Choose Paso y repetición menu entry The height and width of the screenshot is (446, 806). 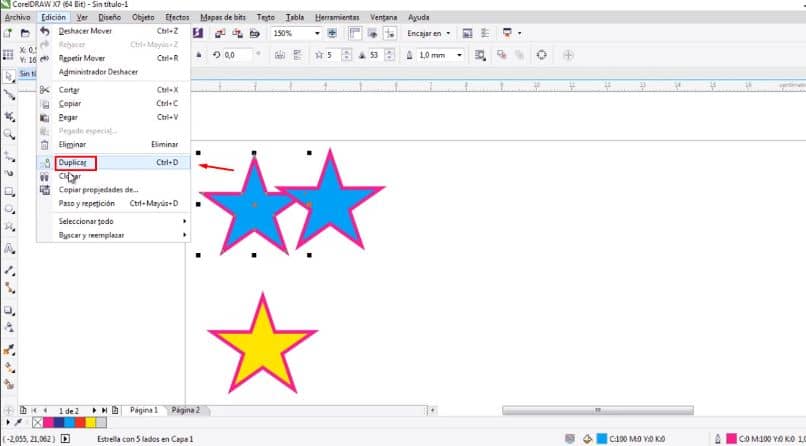[114, 203]
